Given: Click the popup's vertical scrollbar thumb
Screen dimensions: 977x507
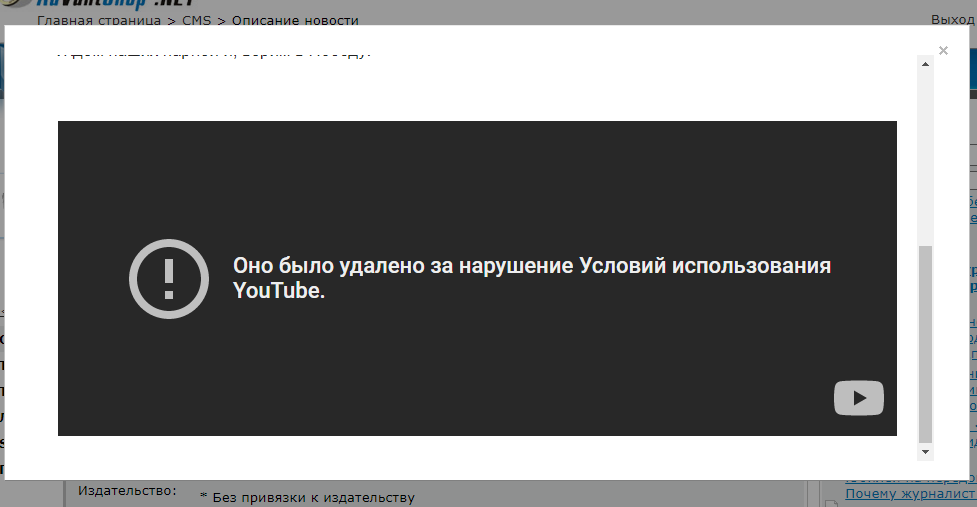Looking at the screenshot, I should (925, 340).
